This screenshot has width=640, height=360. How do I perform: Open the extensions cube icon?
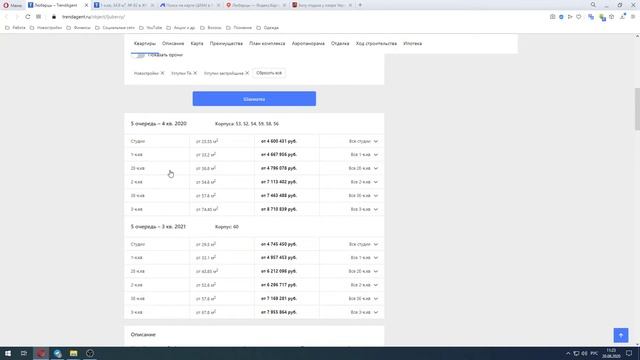(611, 17)
